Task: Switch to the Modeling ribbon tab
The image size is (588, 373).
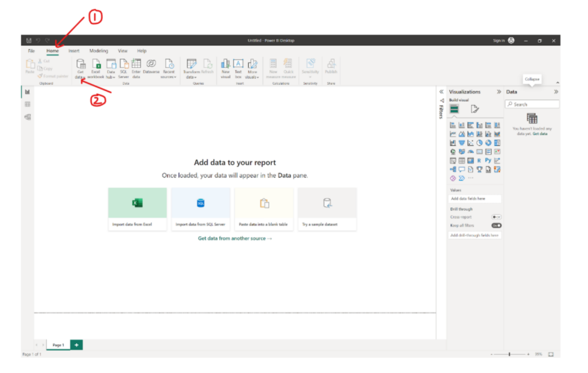Action: 98,51
